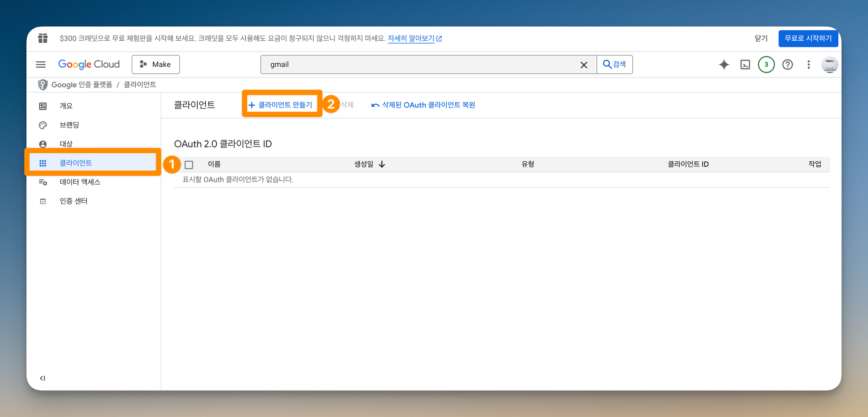This screenshot has width=868, height=417.
Task: Collapse the left sidebar panel
Action: click(42, 378)
